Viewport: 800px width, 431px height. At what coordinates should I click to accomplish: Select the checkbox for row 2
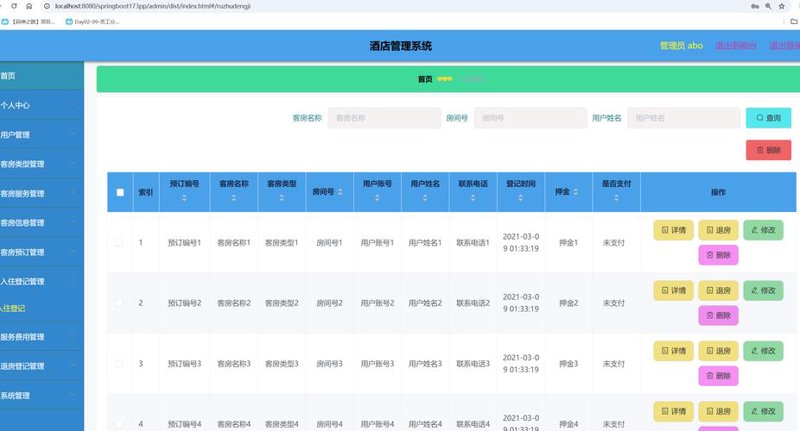(x=119, y=303)
